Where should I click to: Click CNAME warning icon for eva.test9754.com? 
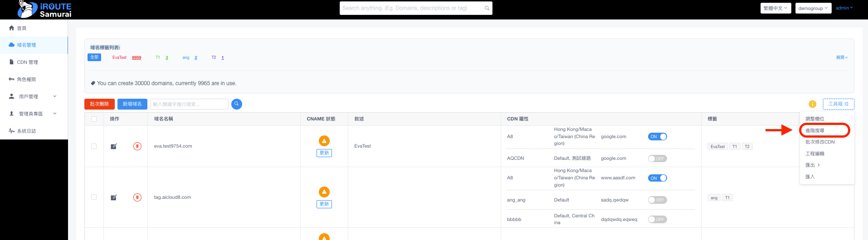324,141
